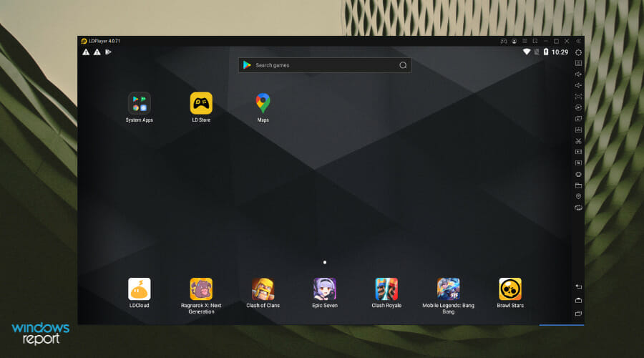Open keyboard mapping in the sidebar

coord(578,63)
